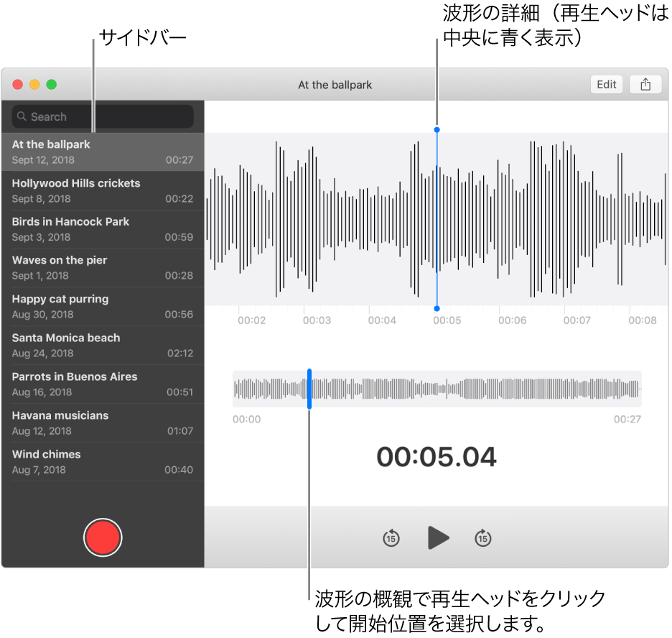Select Parrots in Buenos Aires recording
Image resolution: width=672 pixels, height=638 pixels.
point(103,384)
